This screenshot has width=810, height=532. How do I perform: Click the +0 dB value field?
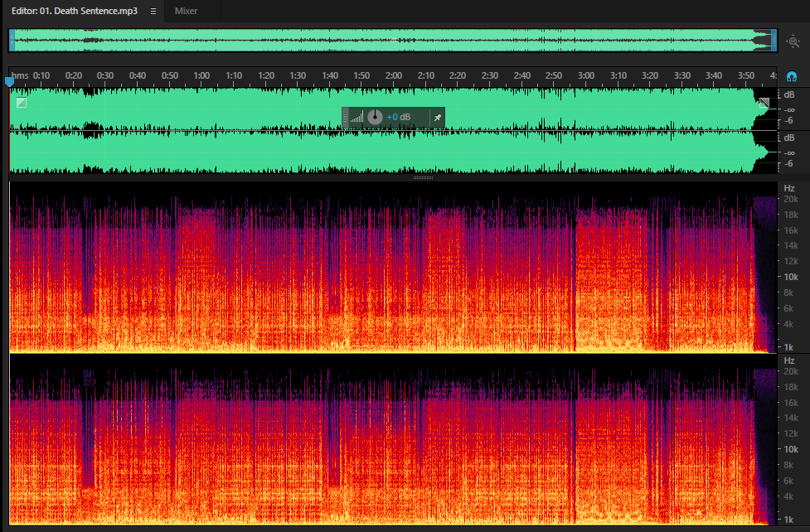(x=399, y=117)
